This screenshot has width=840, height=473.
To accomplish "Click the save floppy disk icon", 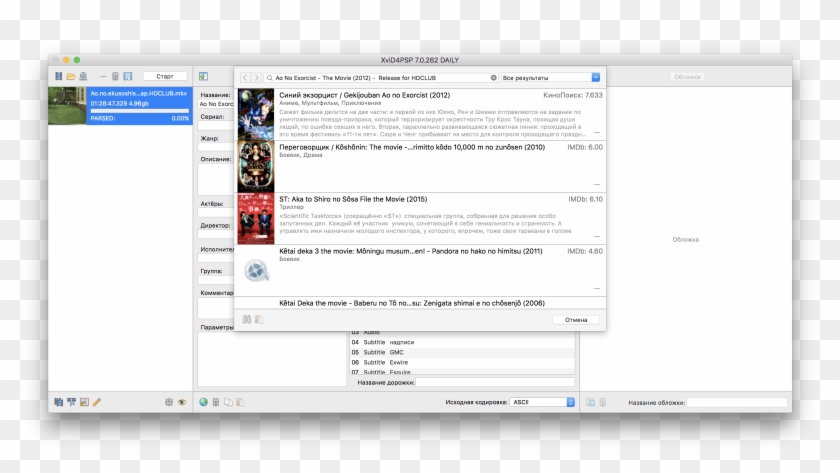I will point(128,76).
